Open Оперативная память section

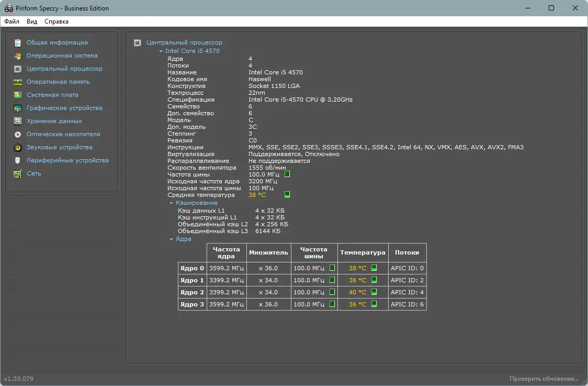(58, 82)
